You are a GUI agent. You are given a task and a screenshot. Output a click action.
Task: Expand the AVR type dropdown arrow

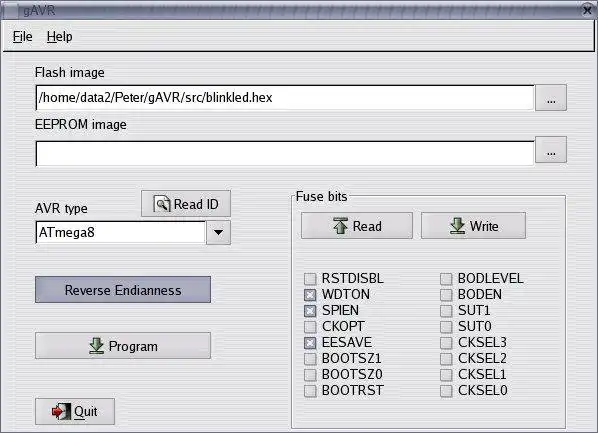[x=218, y=232]
